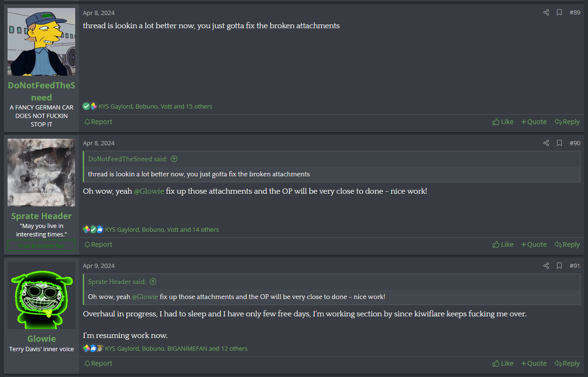Jump to Sprate Header's quoted post arrow
This screenshot has width=588, height=377.
click(x=153, y=282)
